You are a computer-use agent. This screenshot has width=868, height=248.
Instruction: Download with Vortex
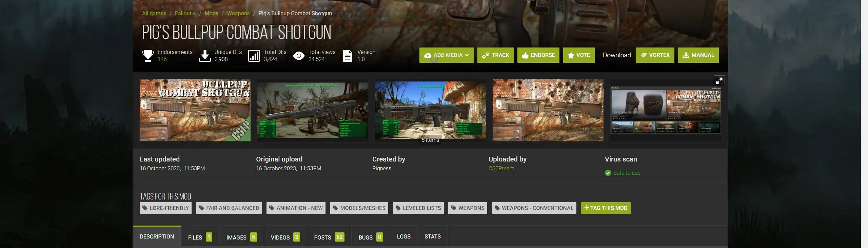(x=655, y=55)
